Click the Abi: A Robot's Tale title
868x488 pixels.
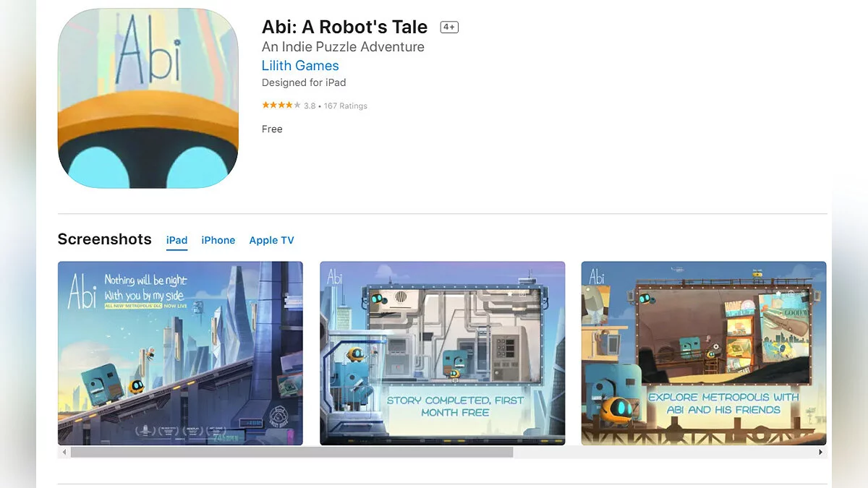point(344,27)
